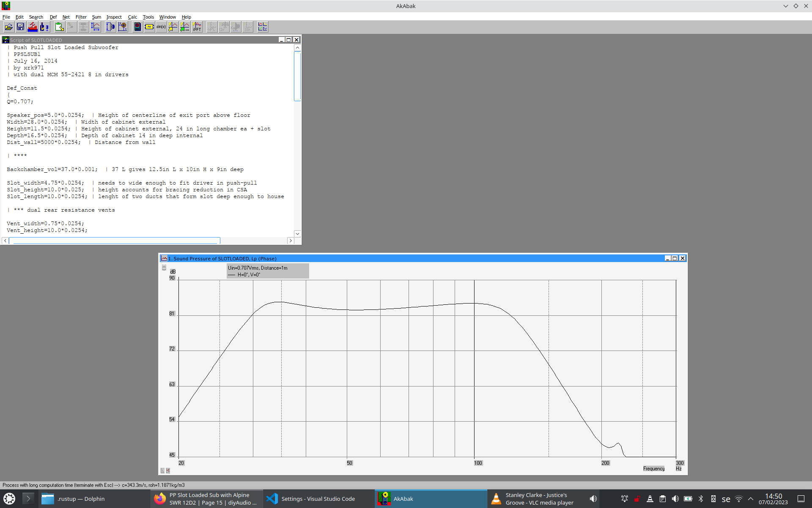Click the curve with green arrow icon
The image size is (812, 508).
[x=185, y=27]
